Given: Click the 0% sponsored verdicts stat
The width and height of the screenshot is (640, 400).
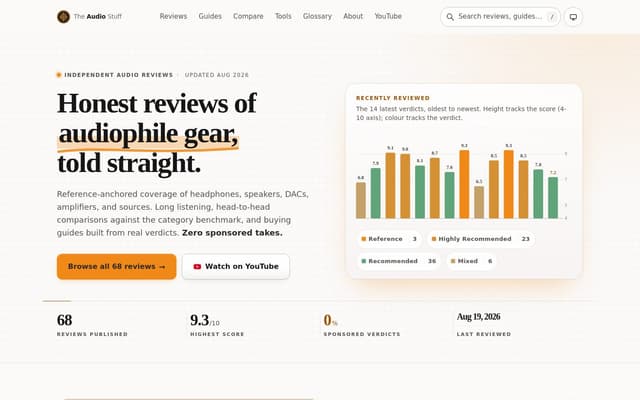Looking at the screenshot, I should click(362, 325).
